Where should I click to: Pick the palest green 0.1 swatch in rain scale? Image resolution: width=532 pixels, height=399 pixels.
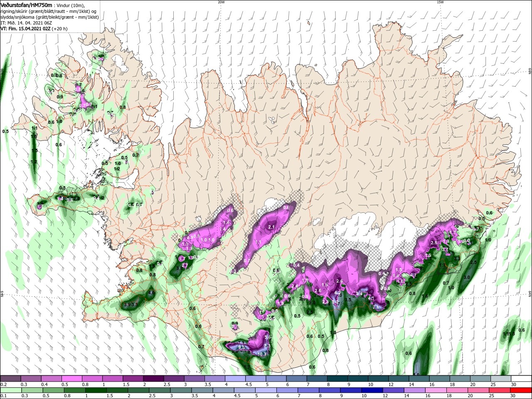[10, 390]
